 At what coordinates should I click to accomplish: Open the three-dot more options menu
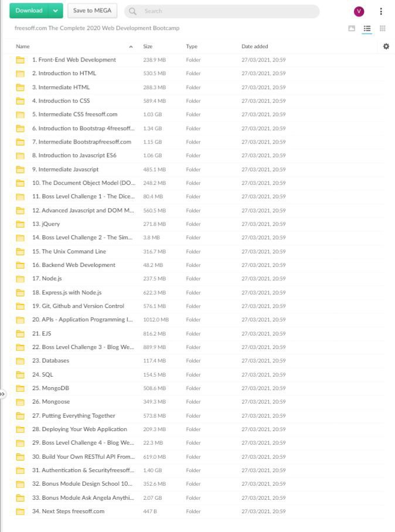click(x=381, y=11)
